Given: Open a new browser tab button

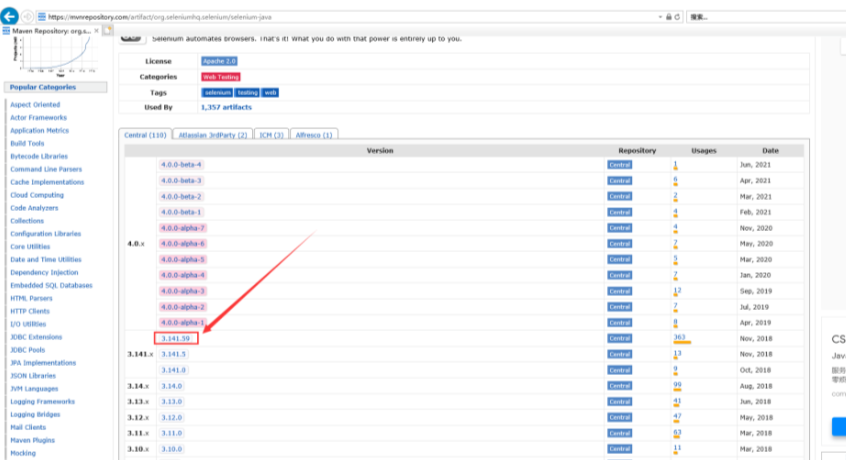Looking at the screenshot, I should coord(108,31).
